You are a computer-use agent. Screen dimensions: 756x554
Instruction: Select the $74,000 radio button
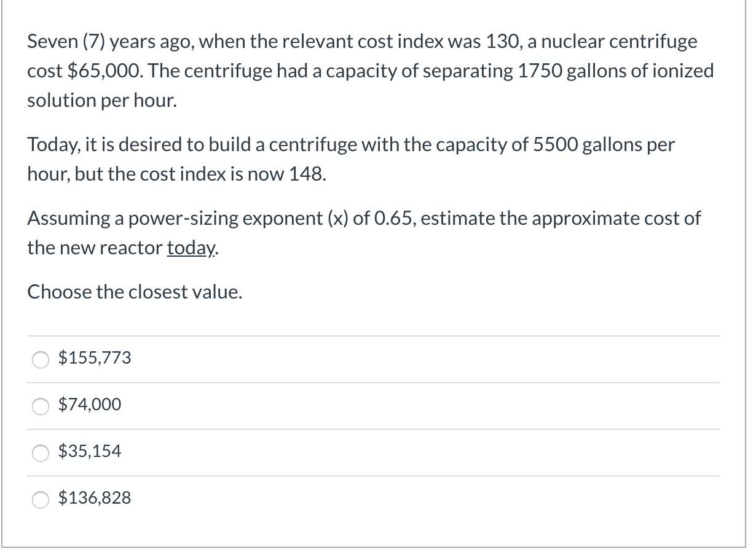tap(40, 407)
